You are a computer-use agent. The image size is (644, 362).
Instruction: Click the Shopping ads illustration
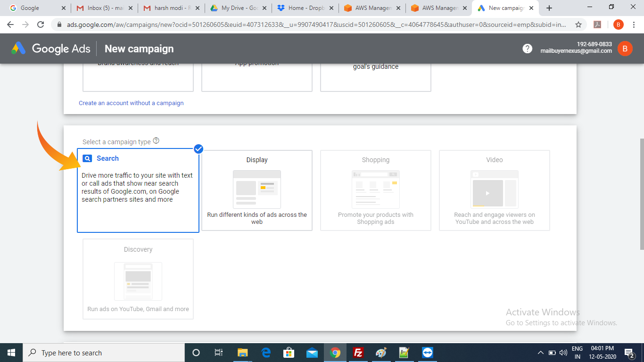(376, 189)
